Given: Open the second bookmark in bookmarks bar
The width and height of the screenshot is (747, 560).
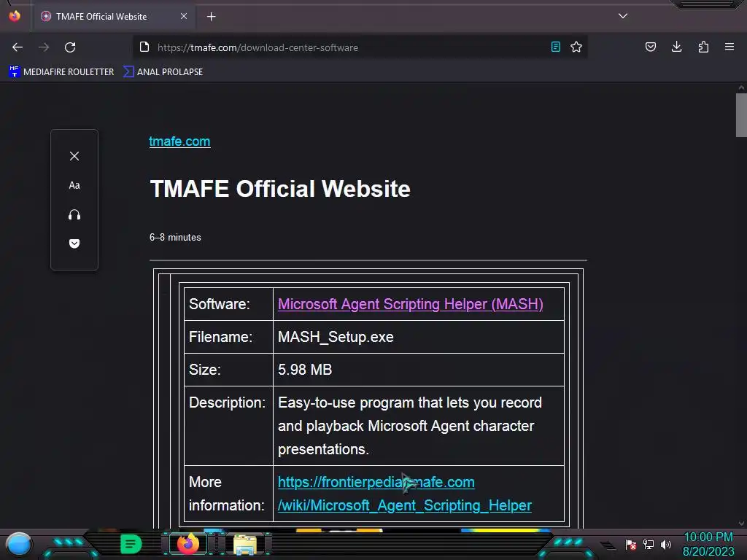Looking at the screenshot, I should pyautogui.click(x=163, y=72).
